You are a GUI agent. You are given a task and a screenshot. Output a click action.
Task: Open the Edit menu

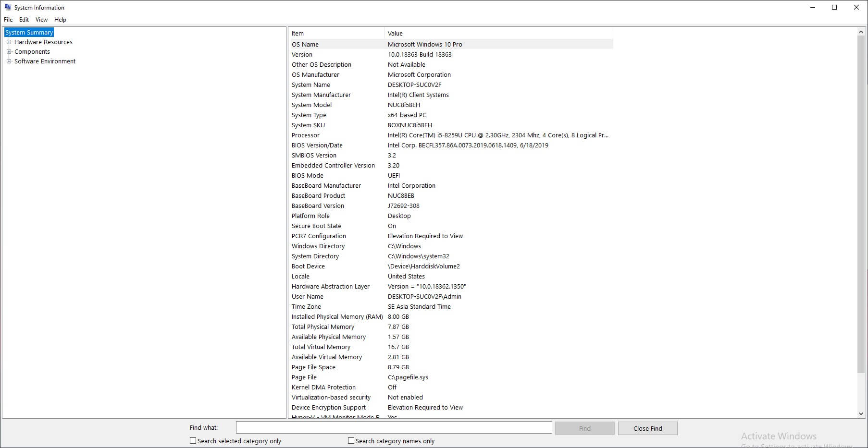(24, 20)
